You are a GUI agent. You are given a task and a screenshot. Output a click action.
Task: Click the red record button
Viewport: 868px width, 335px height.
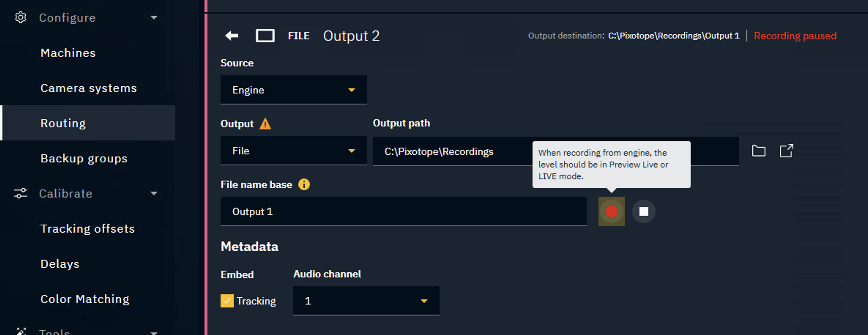tap(611, 211)
